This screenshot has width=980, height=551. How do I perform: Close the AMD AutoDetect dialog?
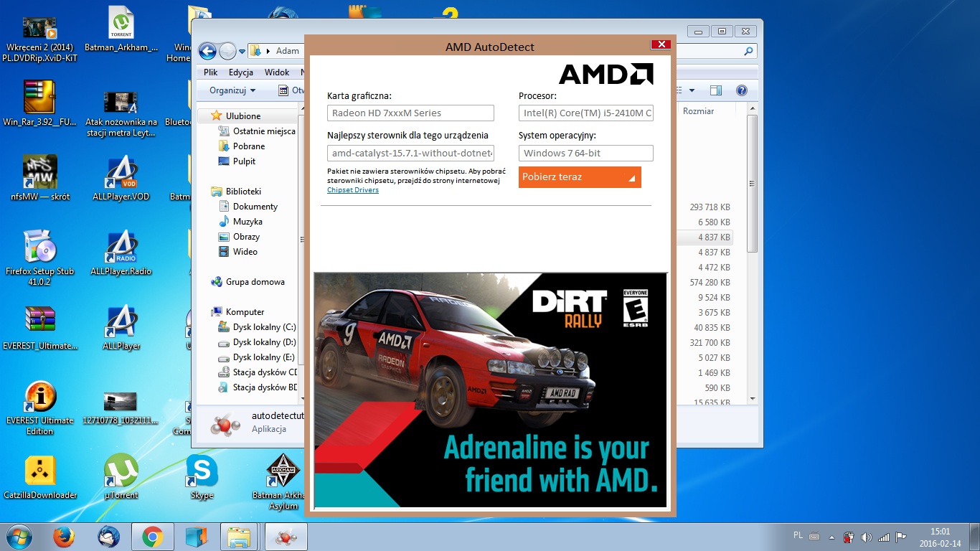pyautogui.click(x=660, y=44)
